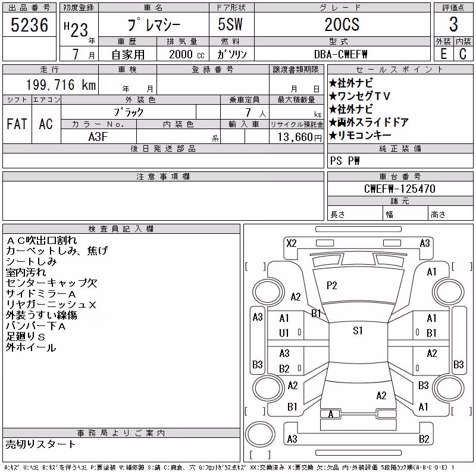Viewport: 476px width, 476px height.
Task: Select inspector note シートしみ
Action: point(32,261)
